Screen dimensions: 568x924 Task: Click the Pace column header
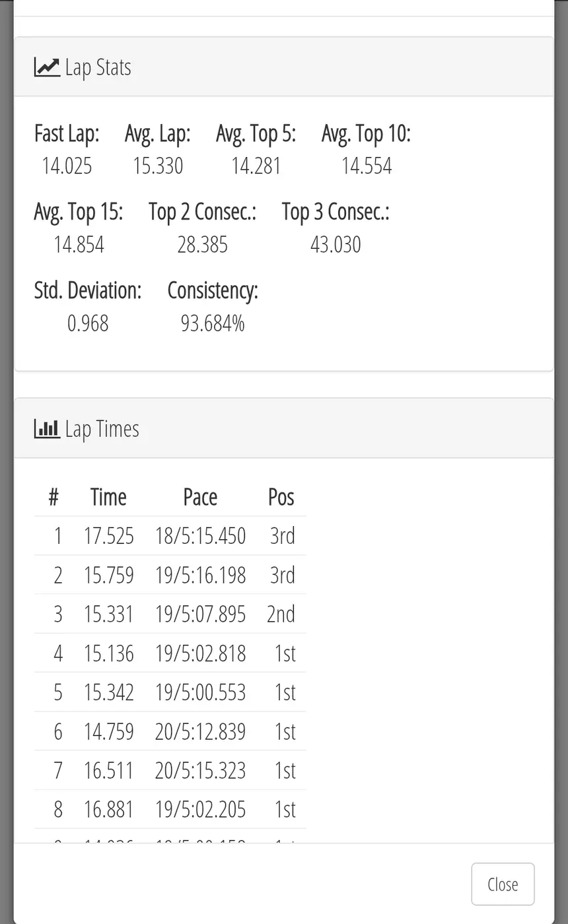pyautogui.click(x=200, y=497)
